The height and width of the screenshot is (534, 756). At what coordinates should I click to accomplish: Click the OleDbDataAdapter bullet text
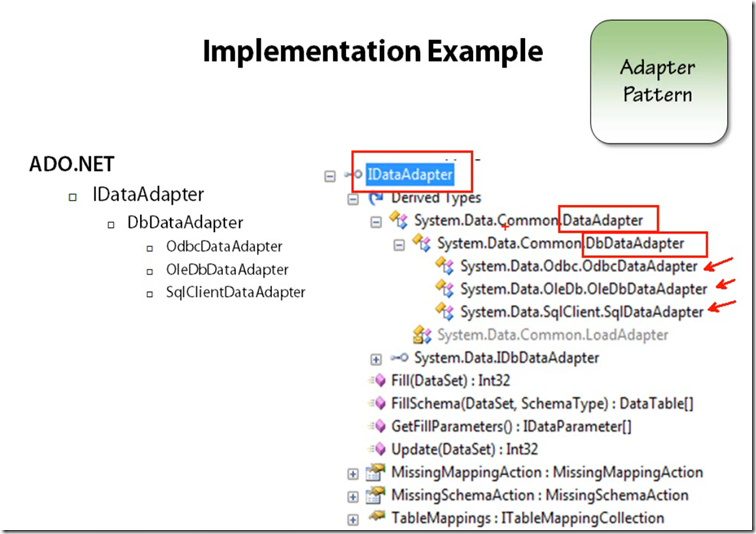[x=227, y=269]
